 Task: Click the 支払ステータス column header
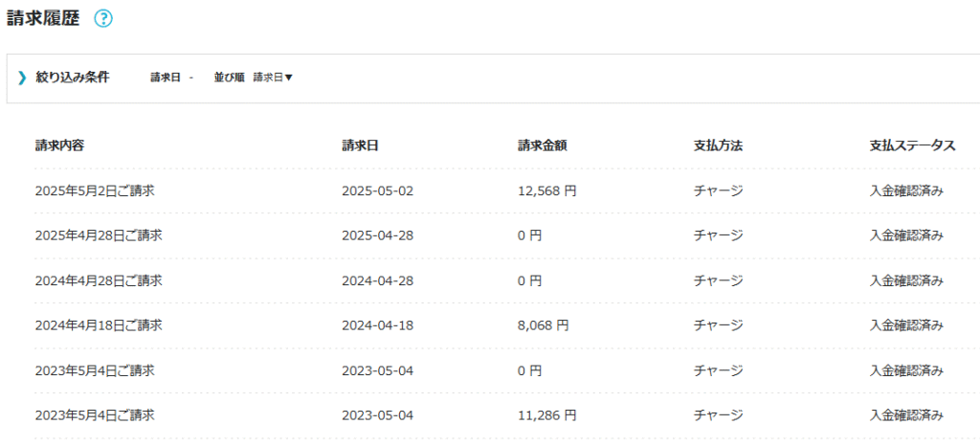[x=912, y=145]
